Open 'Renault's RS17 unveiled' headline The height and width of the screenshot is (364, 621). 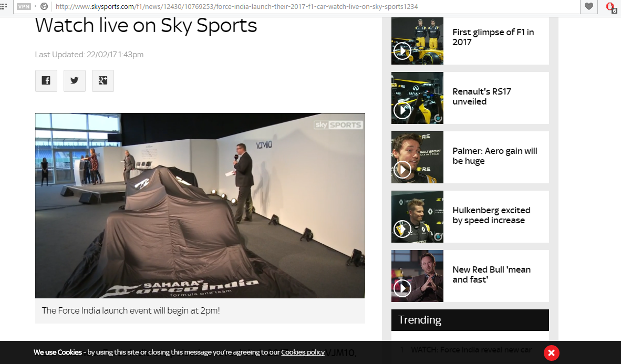[x=482, y=97]
